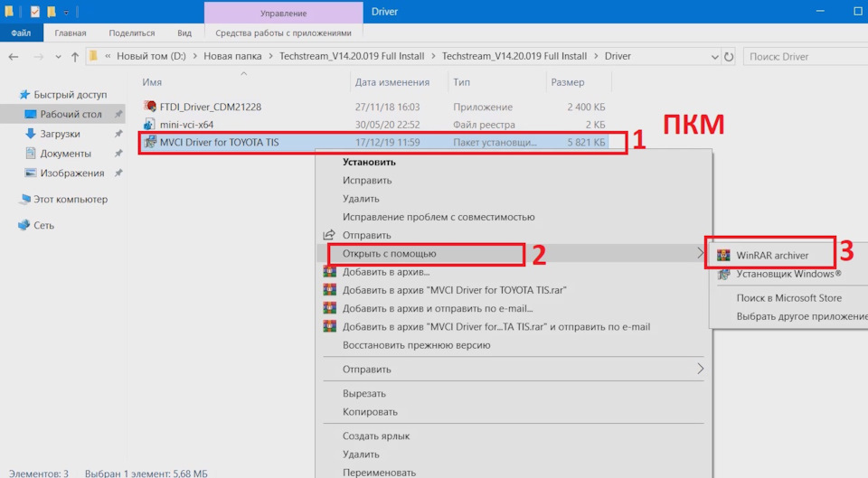Screen dimensions: 868x478
Task: Choose Переименовать in the context menu
Action: tap(379, 473)
